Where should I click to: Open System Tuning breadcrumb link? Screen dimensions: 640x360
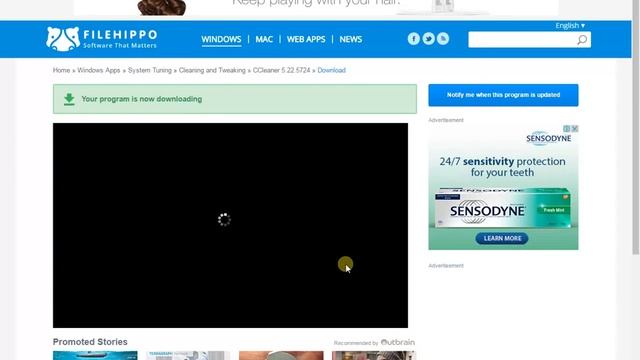coord(150,70)
